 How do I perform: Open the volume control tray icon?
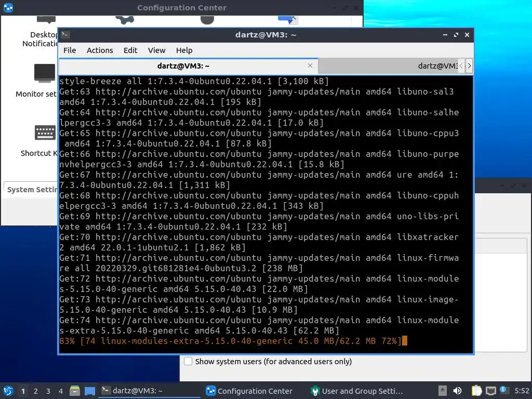[x=457, y=391]
